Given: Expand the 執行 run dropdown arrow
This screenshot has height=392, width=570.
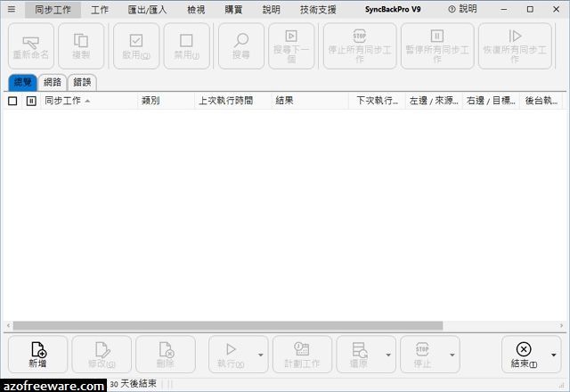Looking at the screenshot, I should tap(261, 355).
